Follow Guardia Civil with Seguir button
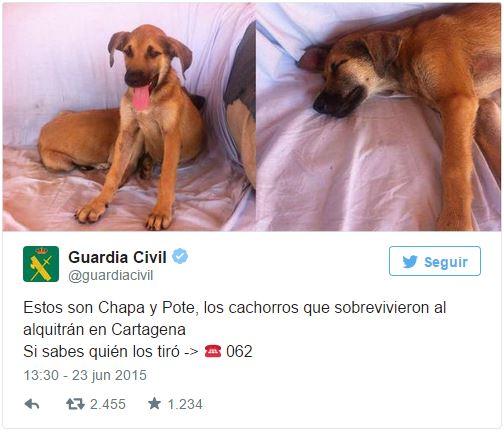Screen dimensions: 504x433 (x=435, y=261)
